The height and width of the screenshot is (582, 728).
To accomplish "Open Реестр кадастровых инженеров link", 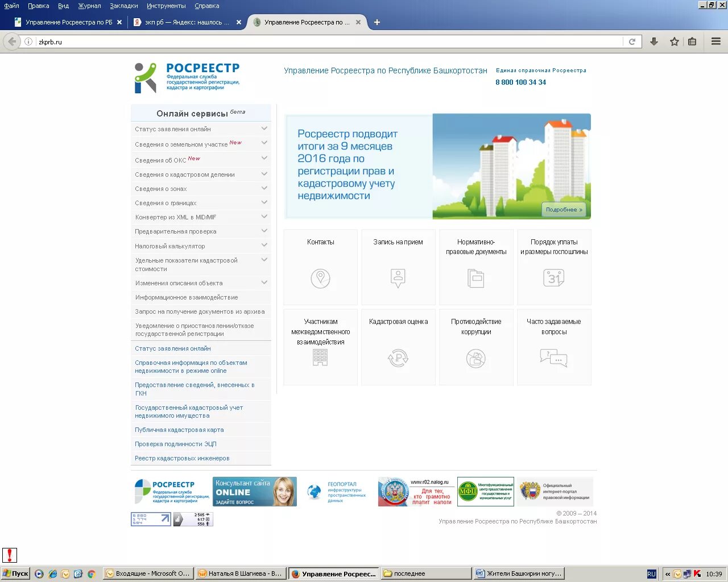I will (182, 458).
